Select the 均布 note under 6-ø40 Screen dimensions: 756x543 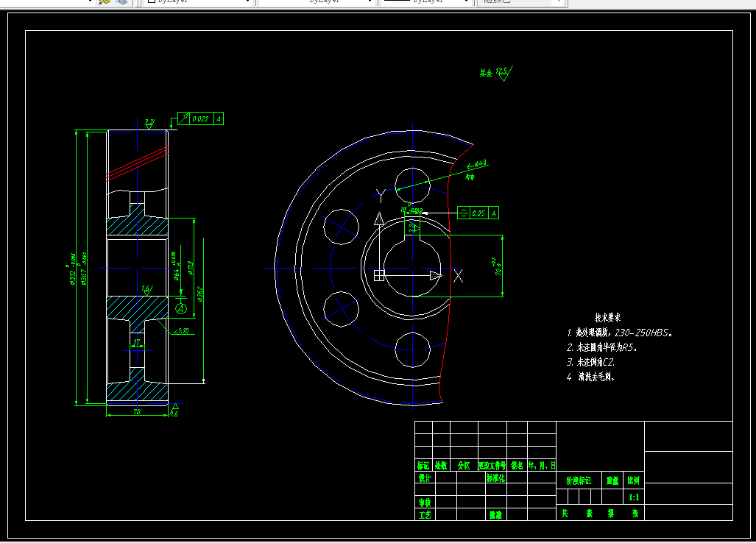[x=470, y=177]
